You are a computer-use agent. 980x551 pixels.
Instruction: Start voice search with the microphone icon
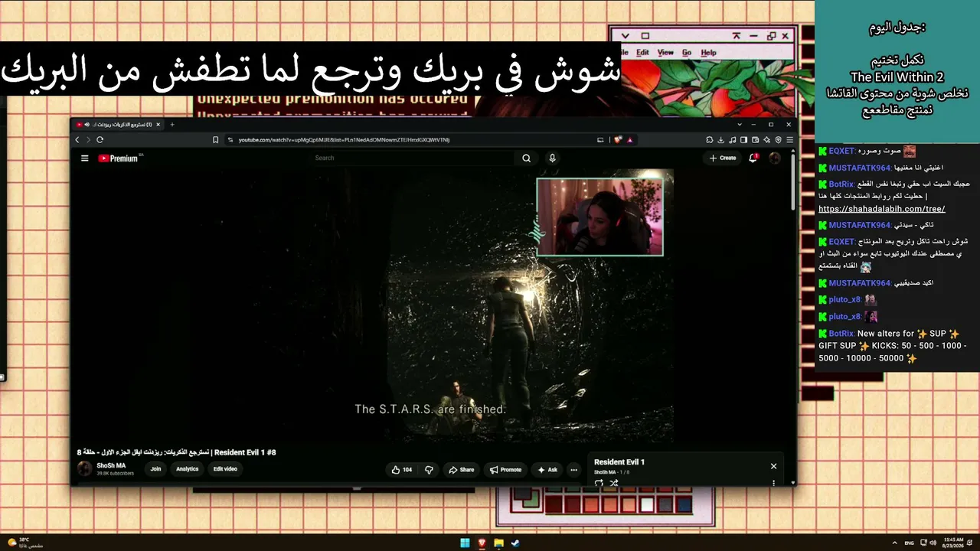(x=552, y=158)
